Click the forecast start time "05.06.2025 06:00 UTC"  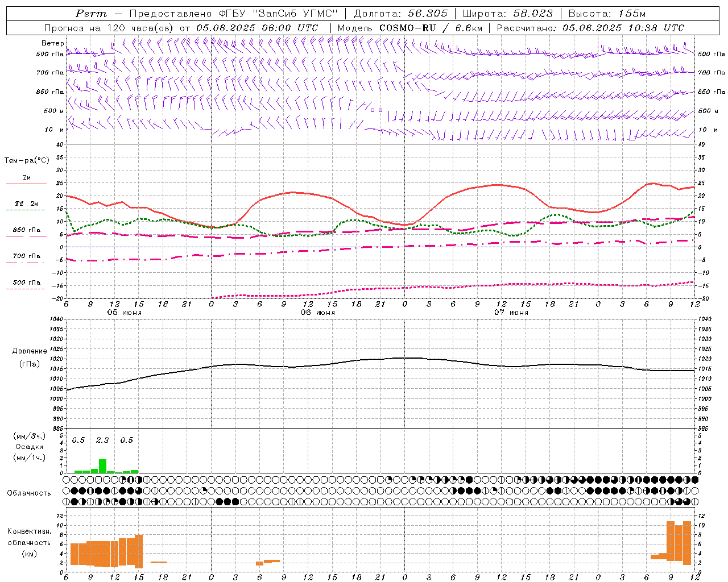pyautogui.click(x=257, y=28)
